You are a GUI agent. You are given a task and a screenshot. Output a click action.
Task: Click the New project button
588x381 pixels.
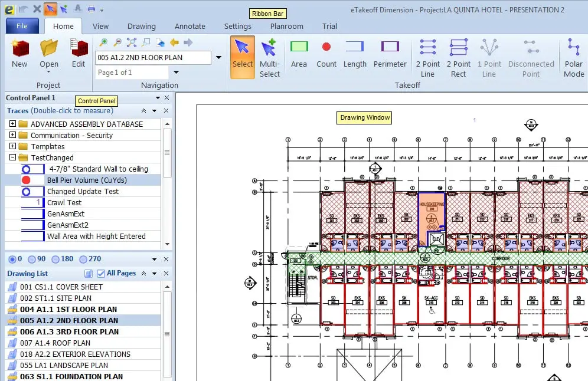point(19,53)
